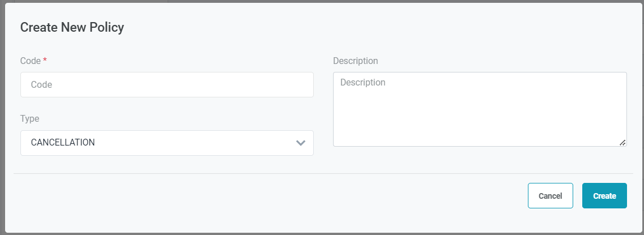The width and height of the screenshot is (644, 235).
Task: Click the Description field label
Action: pyautogui.click(x=355, y=61)
